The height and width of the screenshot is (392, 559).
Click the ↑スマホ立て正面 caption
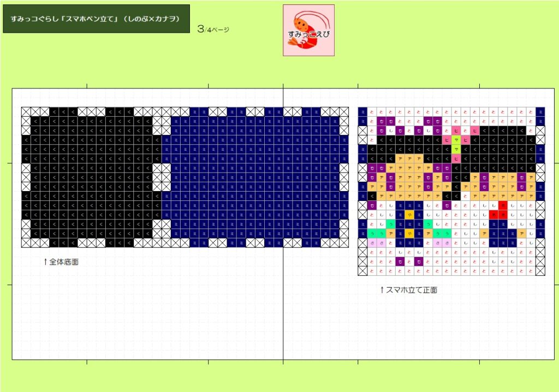pos(409,290)
